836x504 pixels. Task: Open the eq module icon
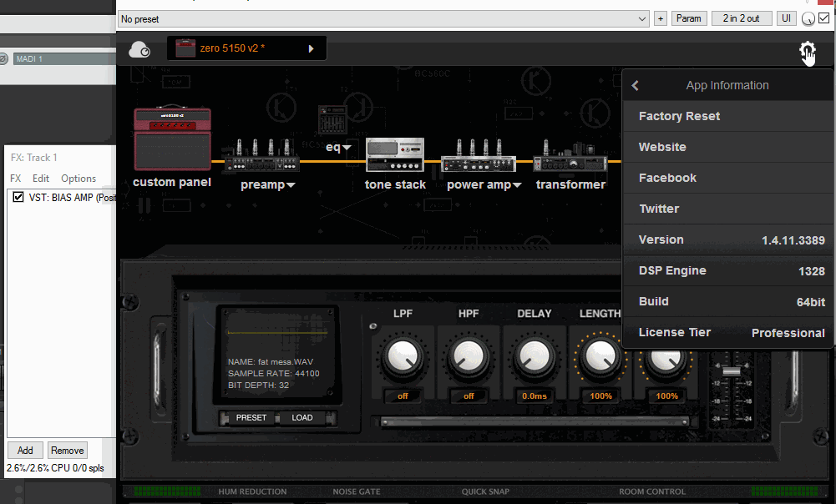[x=332, y=118]
